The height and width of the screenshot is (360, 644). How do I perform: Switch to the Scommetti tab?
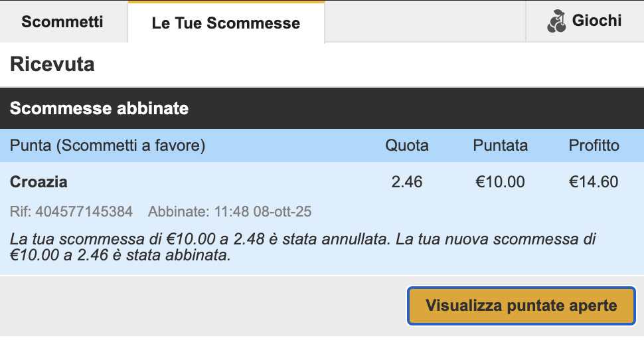coord(62,21)
